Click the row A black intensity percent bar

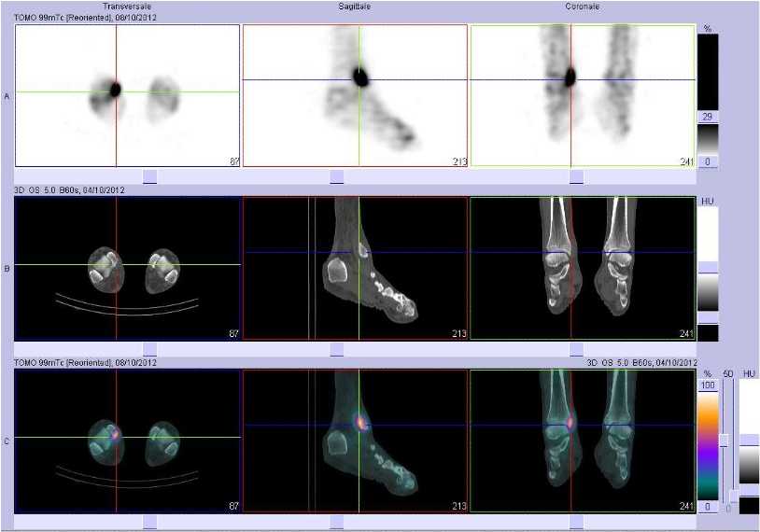point(708,72)
